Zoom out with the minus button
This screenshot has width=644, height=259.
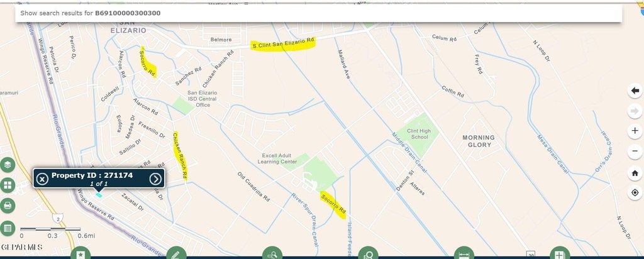pyautogui.click(x=635, y=151)
